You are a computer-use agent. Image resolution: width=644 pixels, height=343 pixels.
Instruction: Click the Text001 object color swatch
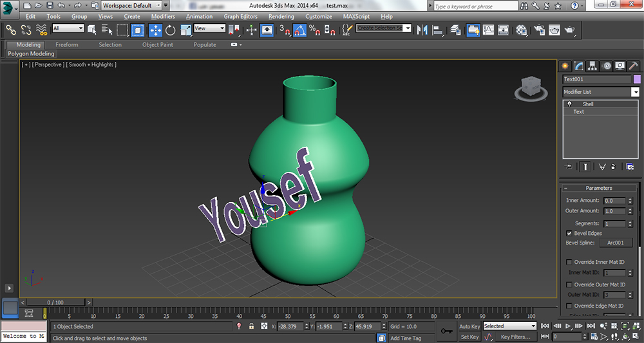point(637,79)
